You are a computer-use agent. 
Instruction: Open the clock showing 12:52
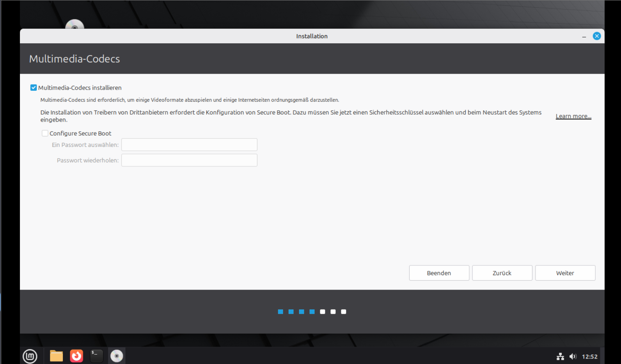coord(589,356)
